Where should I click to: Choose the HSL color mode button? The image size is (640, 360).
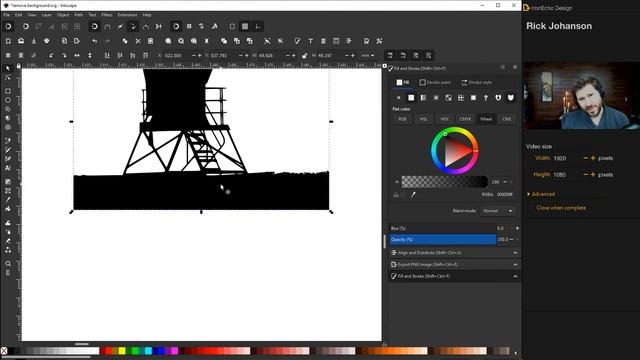coord(423,119)
